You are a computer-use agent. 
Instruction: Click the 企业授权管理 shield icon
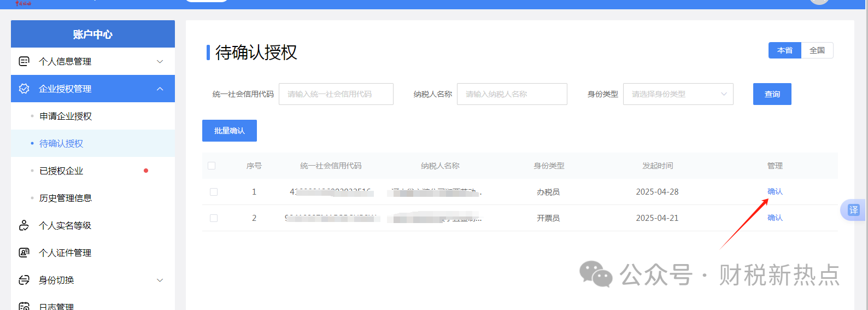24,89
